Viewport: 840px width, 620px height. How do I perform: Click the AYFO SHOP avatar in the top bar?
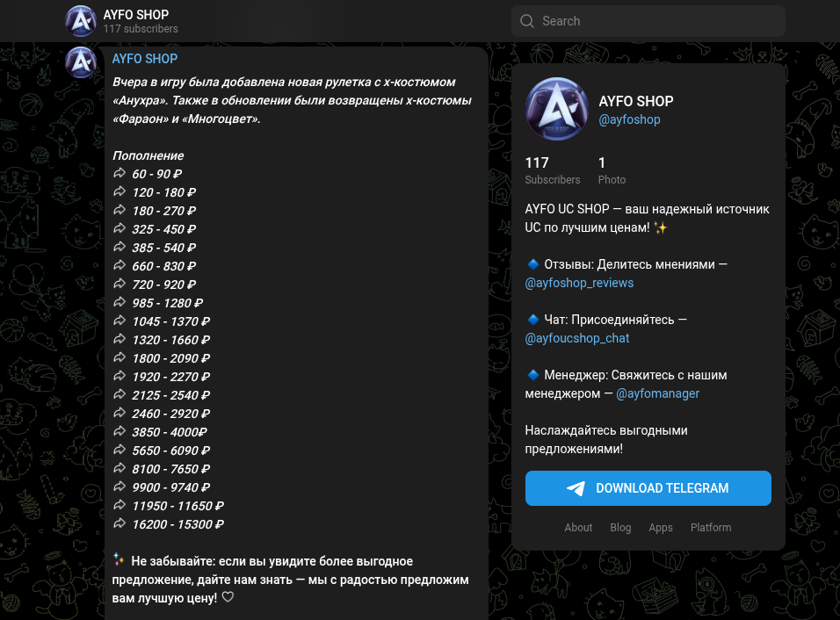[80, 20]
